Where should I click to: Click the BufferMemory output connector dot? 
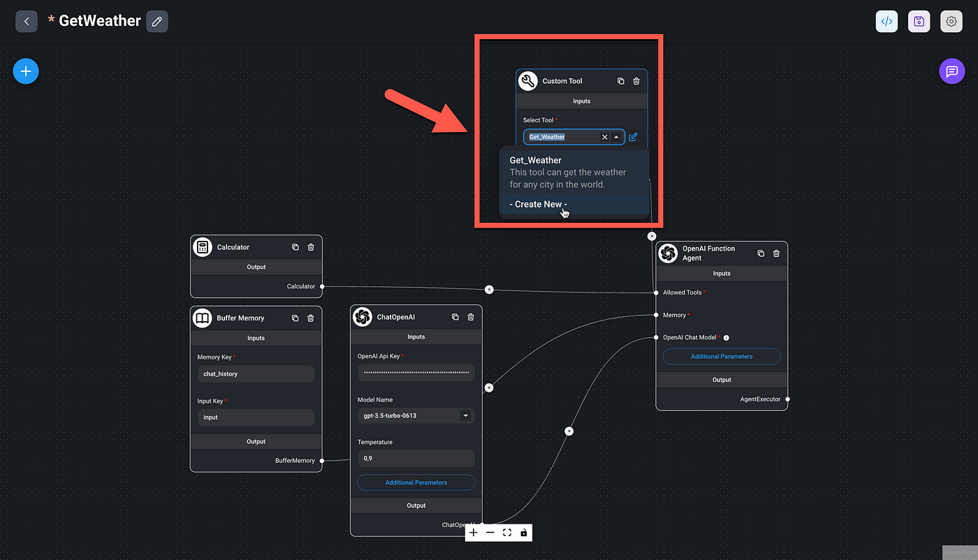pyautogui.click(x=322, y=461)
